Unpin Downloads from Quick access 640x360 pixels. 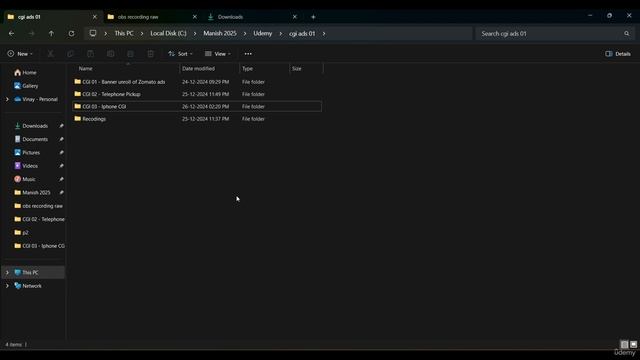tap(61, 126)
